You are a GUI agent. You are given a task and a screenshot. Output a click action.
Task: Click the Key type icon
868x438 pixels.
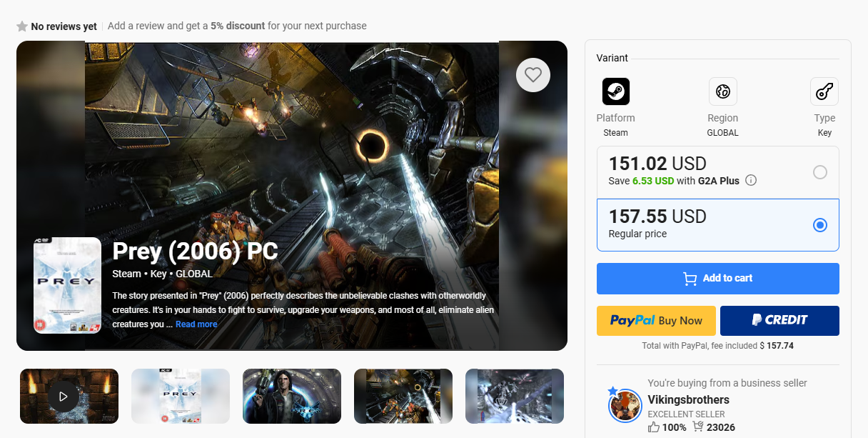(824, 91)
